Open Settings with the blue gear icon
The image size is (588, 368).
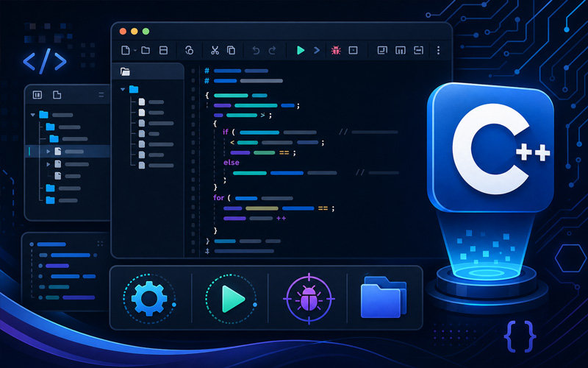pos(149,299)
